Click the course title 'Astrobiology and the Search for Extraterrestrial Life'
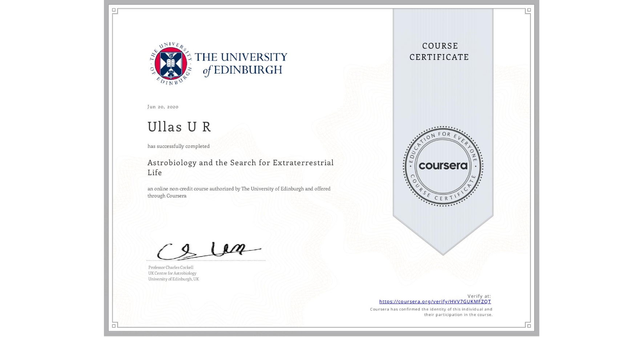This screenshot has height=337, width=644. tap(241, 167)
